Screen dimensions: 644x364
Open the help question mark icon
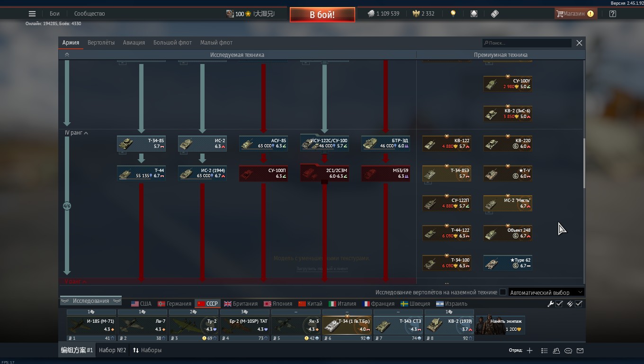(x=613, y=14)
